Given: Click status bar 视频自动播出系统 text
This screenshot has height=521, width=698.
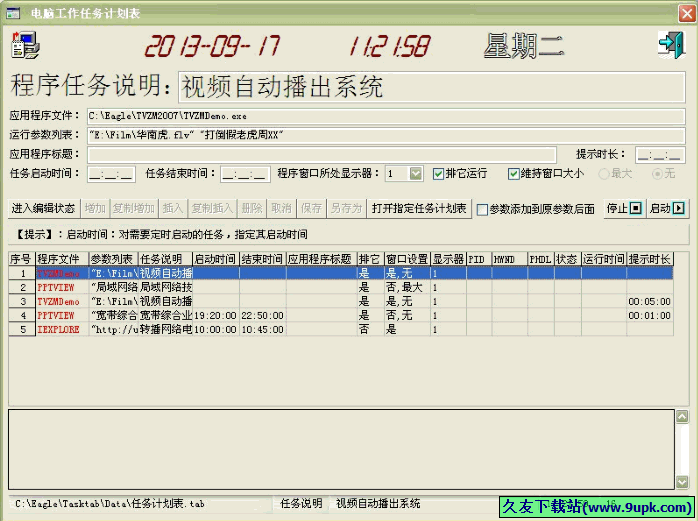Looking at the screenshot, I should 378,504.
